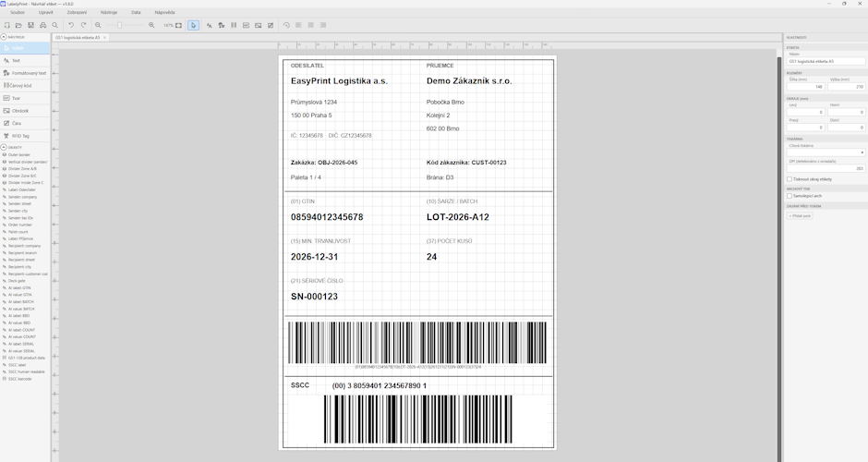The image size is (868, 462).
Task: Click the Šířka (mm) input field
Action: pos(805,87)
